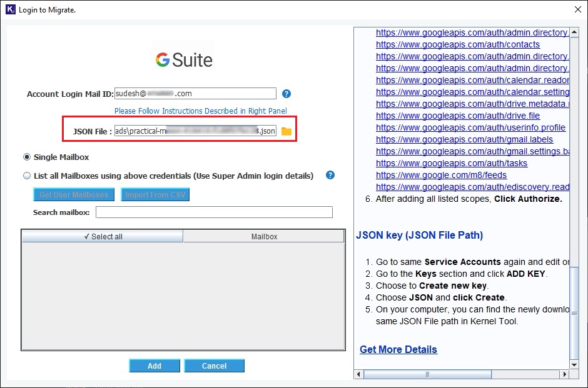Click the instructions panel scroll up arrow

click(574, 32)
